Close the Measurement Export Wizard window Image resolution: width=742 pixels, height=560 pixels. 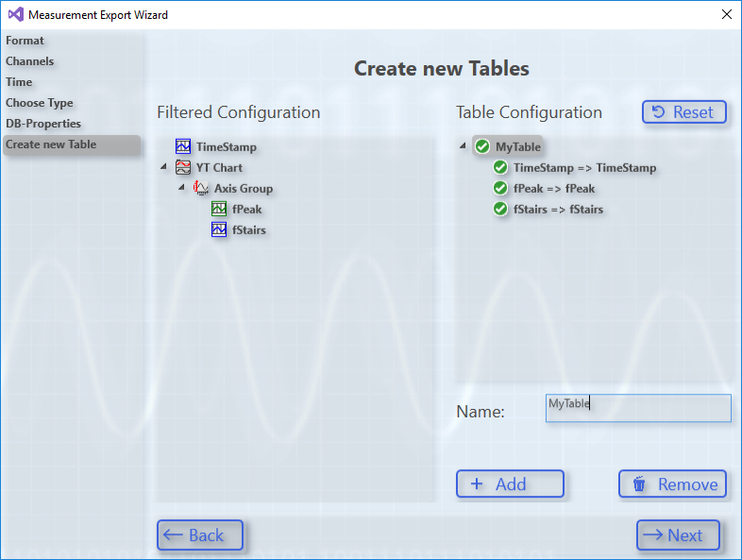(x=726, y=14)
